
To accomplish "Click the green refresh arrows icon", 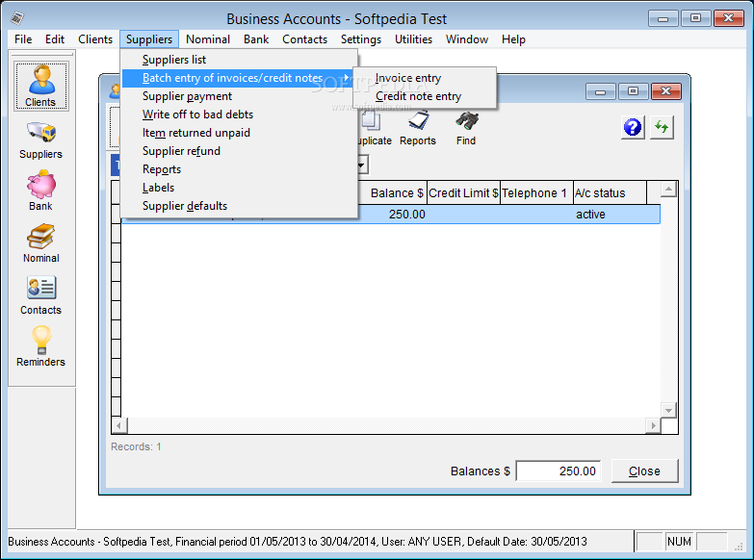I will click(662, 127).
